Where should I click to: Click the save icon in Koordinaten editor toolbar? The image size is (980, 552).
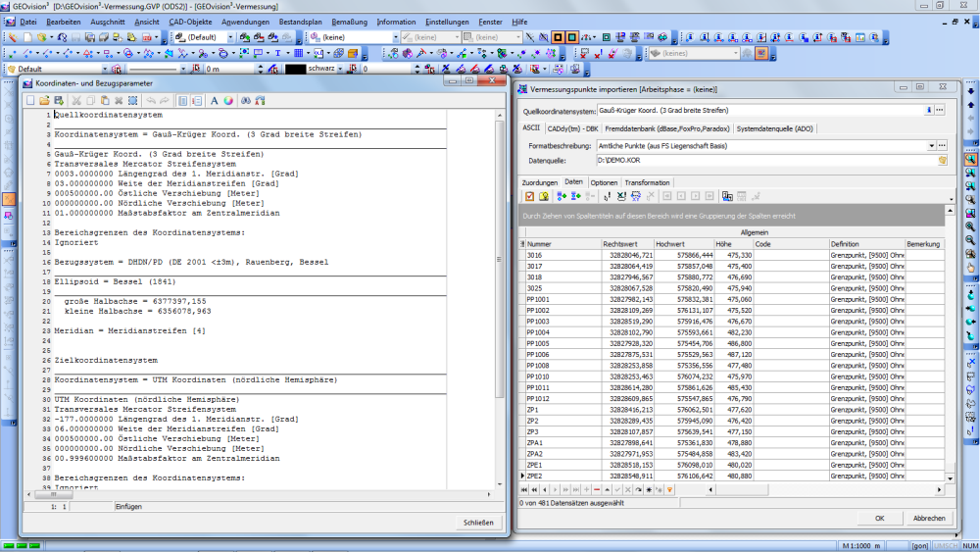point(59,101)
